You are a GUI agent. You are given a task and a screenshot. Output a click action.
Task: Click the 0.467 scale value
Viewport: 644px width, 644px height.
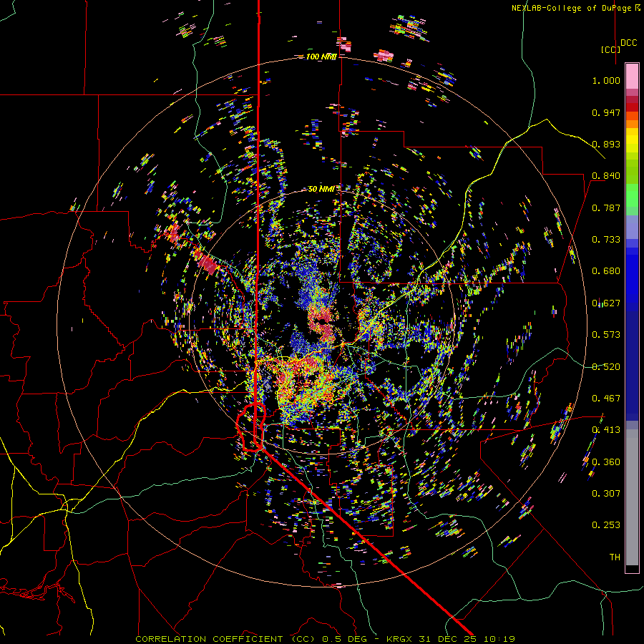pos(606,399)
